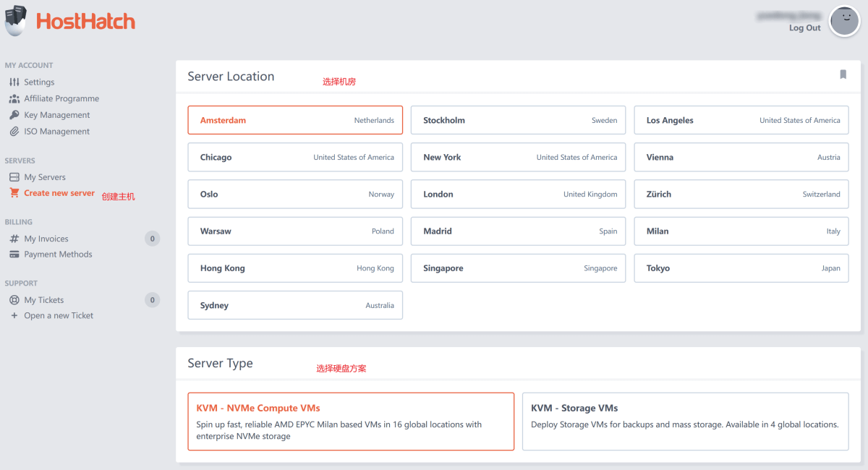Click the Server Type heading

point(220,363)
